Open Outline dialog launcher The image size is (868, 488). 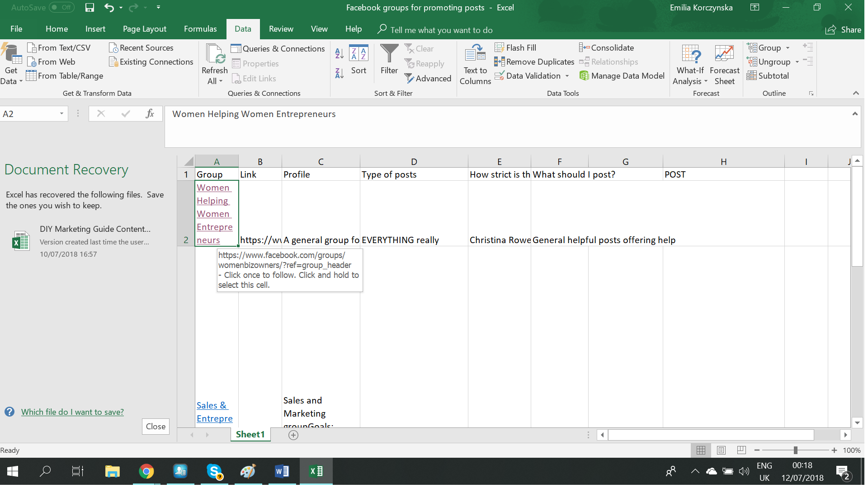[811, 94]
